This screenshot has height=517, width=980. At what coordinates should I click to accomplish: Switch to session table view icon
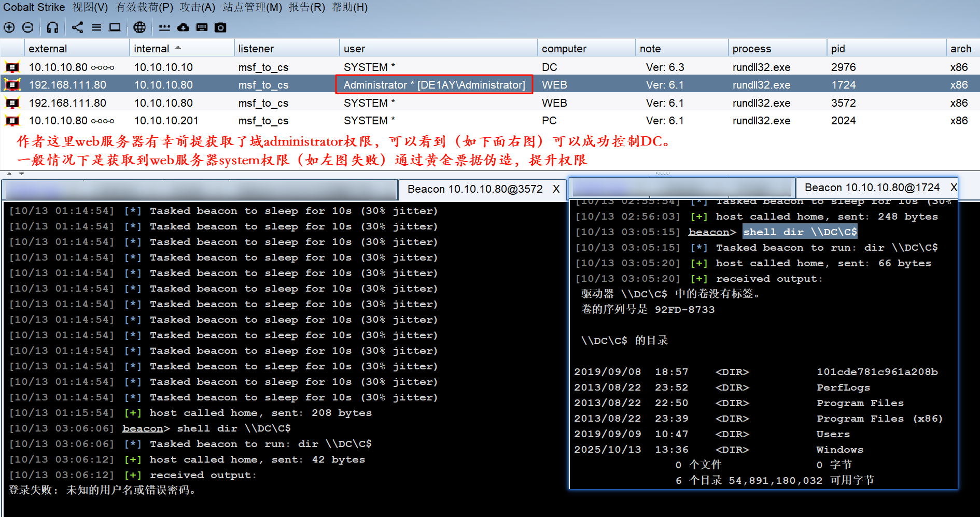(x=96, y=27)
